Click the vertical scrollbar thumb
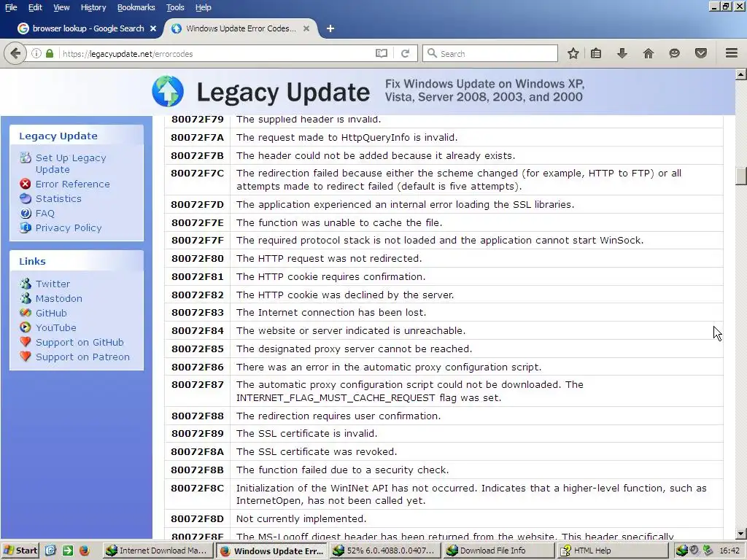The width and height of the screenshot is (747, 560). pyautogui.click(x=741, y=176)
